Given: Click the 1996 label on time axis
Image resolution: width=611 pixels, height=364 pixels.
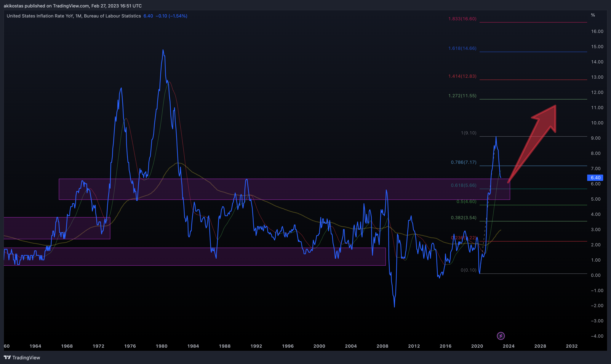Looking at the screenshot, I should click(x=288, y=346).
